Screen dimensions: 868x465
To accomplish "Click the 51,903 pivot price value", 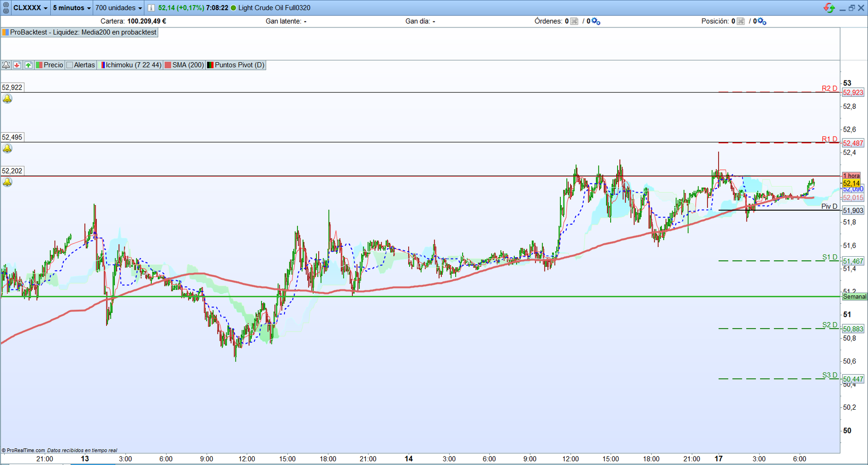I will (853, 211).
